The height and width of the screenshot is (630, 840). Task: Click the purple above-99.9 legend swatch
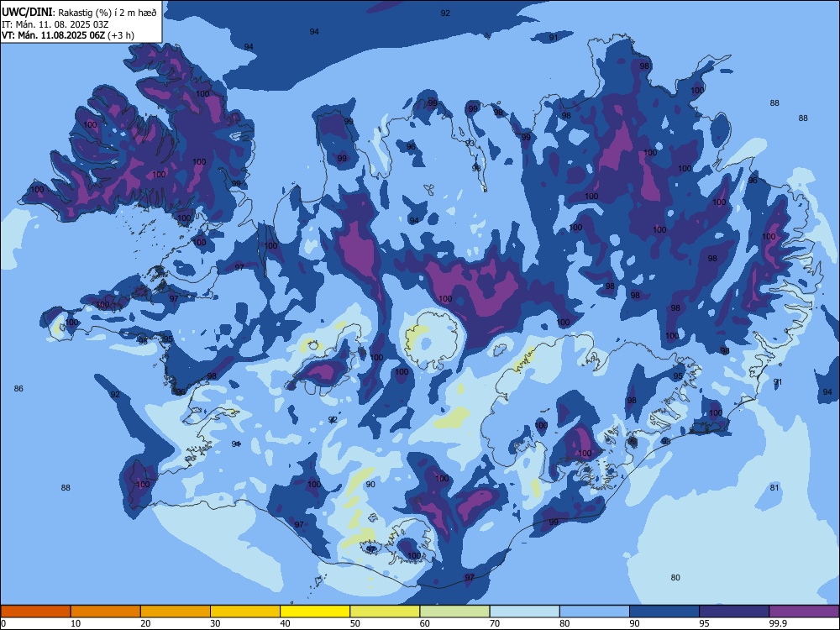tap(804, 612)
